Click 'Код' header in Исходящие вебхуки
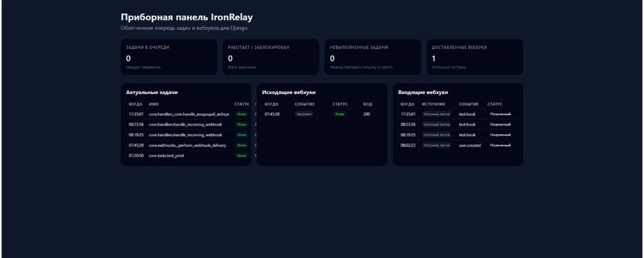 368,104
